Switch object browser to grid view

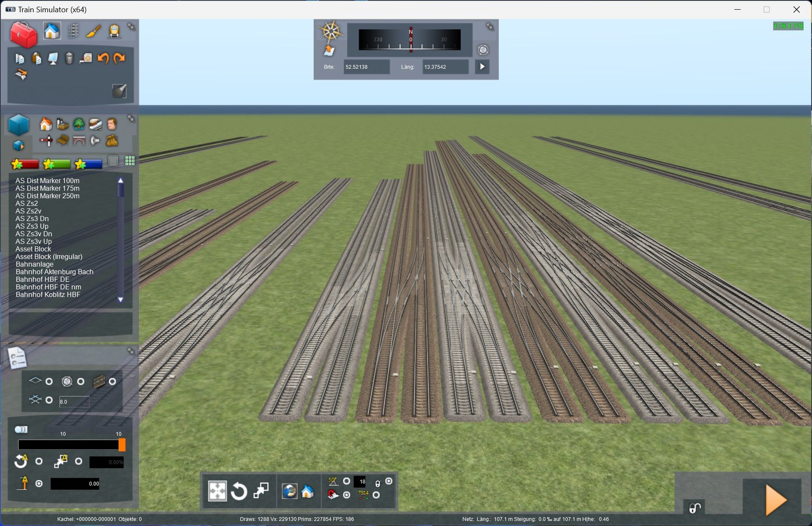pyautogui.click(x=130, y=161)
